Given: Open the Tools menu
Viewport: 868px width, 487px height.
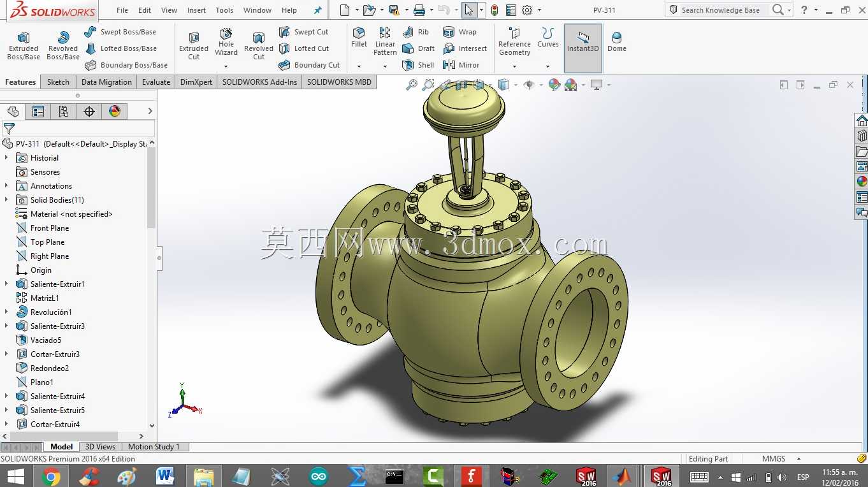Looking at the screenshot, I should (224, 10).
